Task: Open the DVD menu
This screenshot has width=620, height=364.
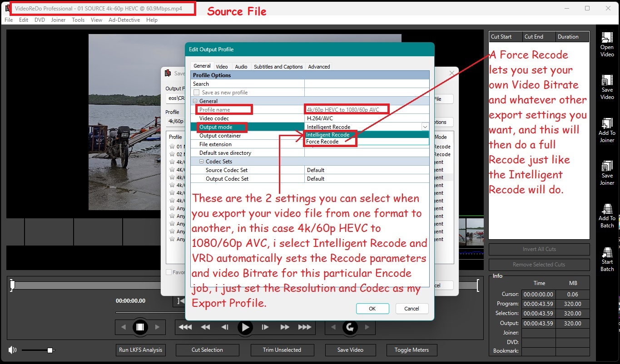Action: click(40, 20)
